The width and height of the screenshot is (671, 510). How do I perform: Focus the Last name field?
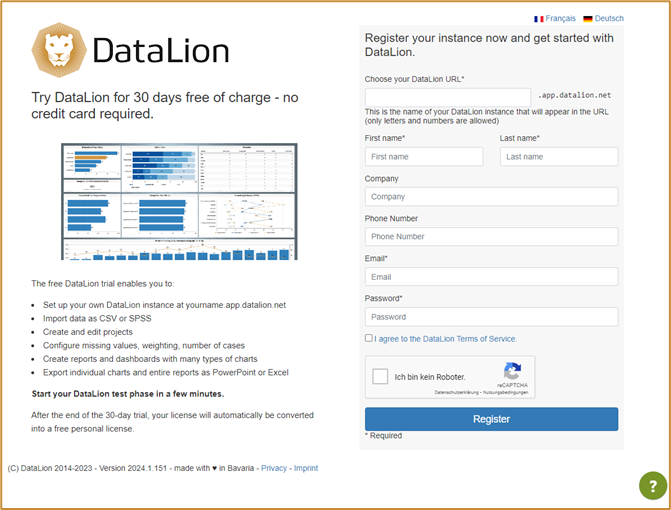point(559,157)
